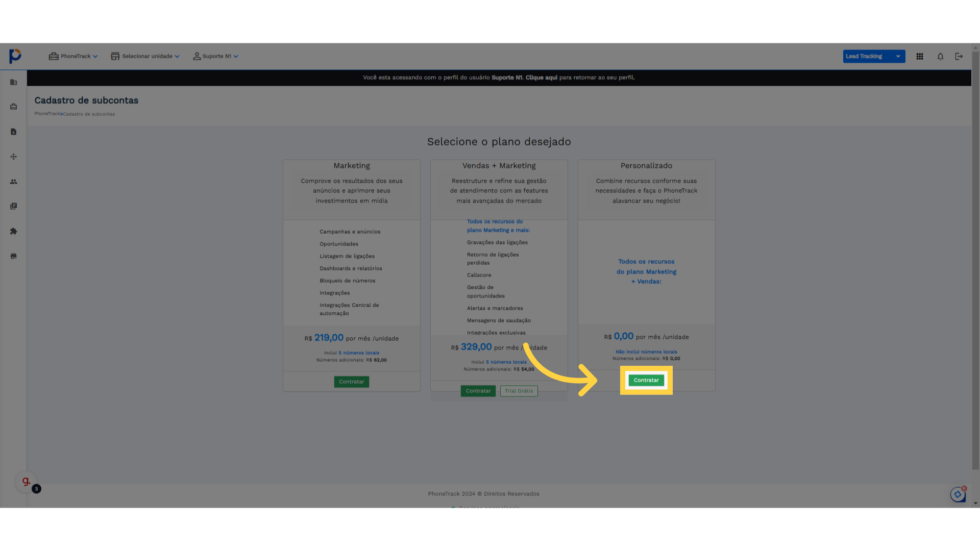
Task: Click the Grammarly-style g badge
Action: 26,481
